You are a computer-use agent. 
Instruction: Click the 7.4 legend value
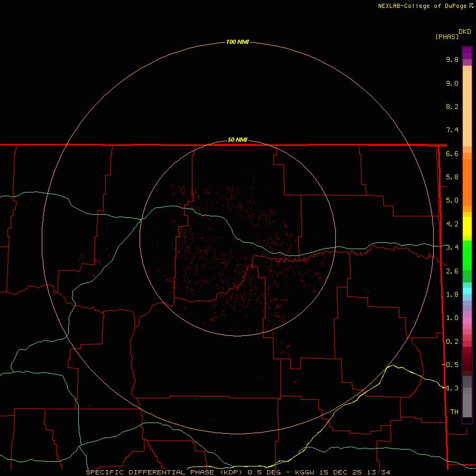(452, 130)
